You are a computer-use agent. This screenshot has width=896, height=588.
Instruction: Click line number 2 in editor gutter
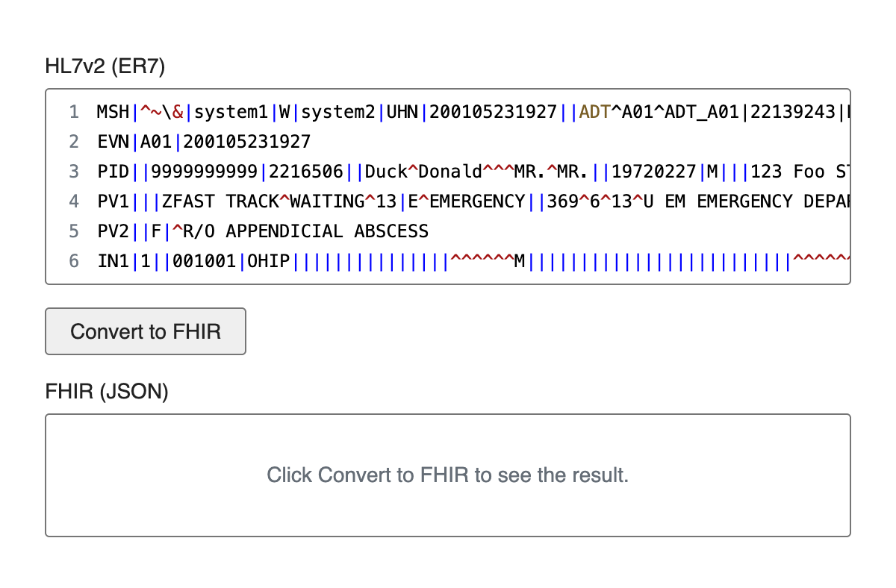coord(74,142)
